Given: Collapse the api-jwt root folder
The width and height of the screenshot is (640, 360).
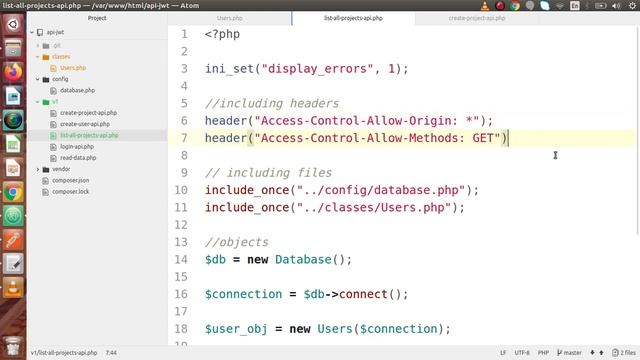Looking at the screenshot, I should pos(32,32).
